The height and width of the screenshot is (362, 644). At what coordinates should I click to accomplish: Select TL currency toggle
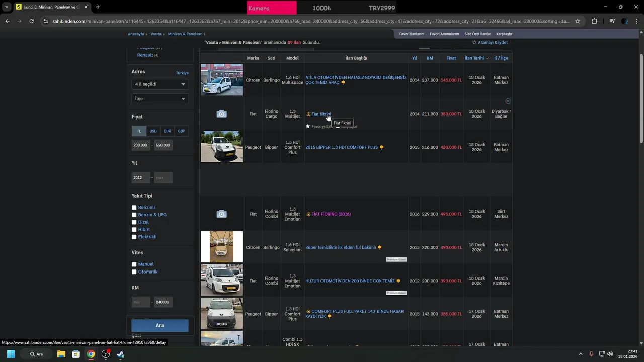pyautogui.click(x=139, y=131)
